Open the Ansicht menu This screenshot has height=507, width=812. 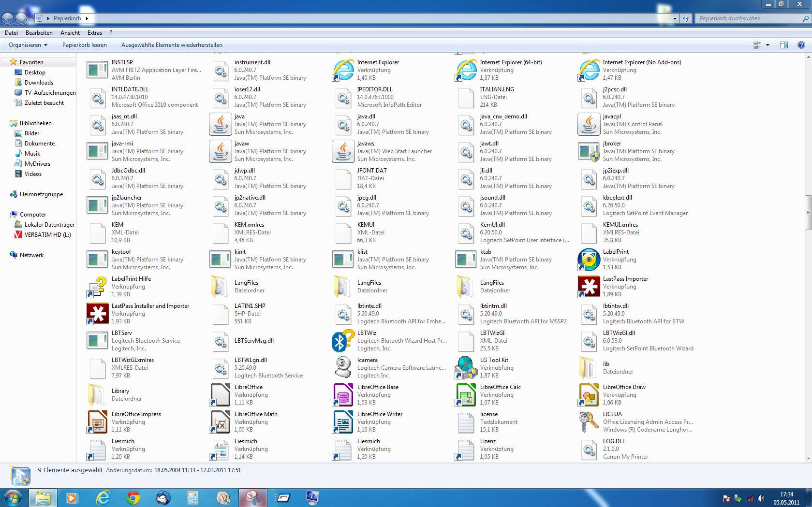(x=70, y=33)
